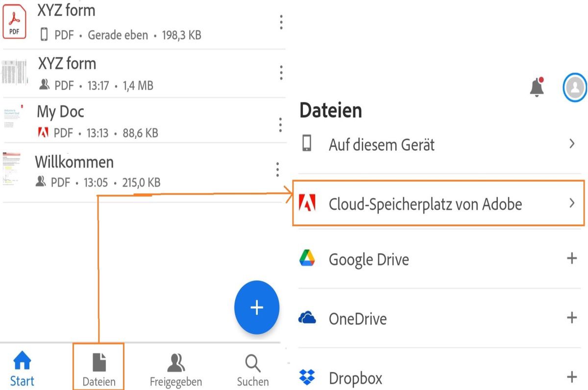Open the Suchen search tab

click(x=253, y=369)
